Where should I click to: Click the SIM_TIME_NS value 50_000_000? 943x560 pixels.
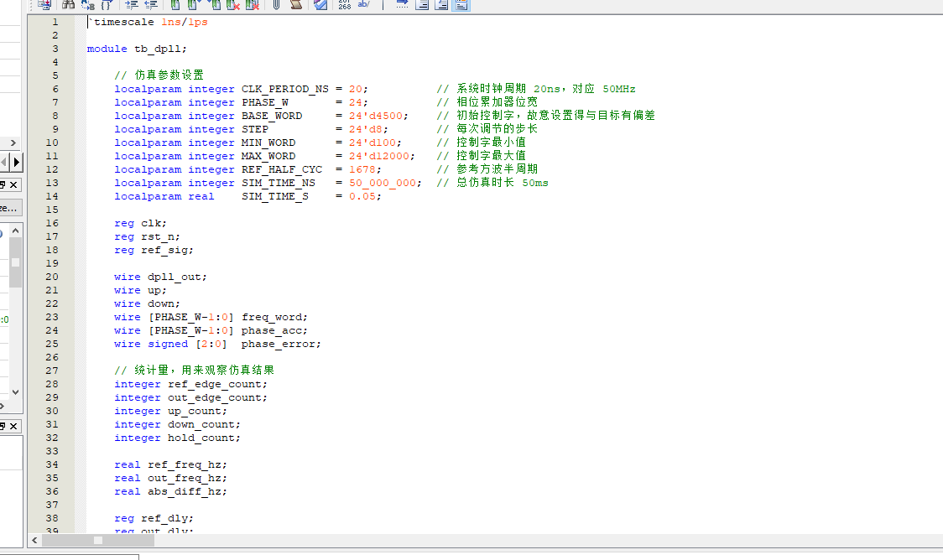[383, 183]
